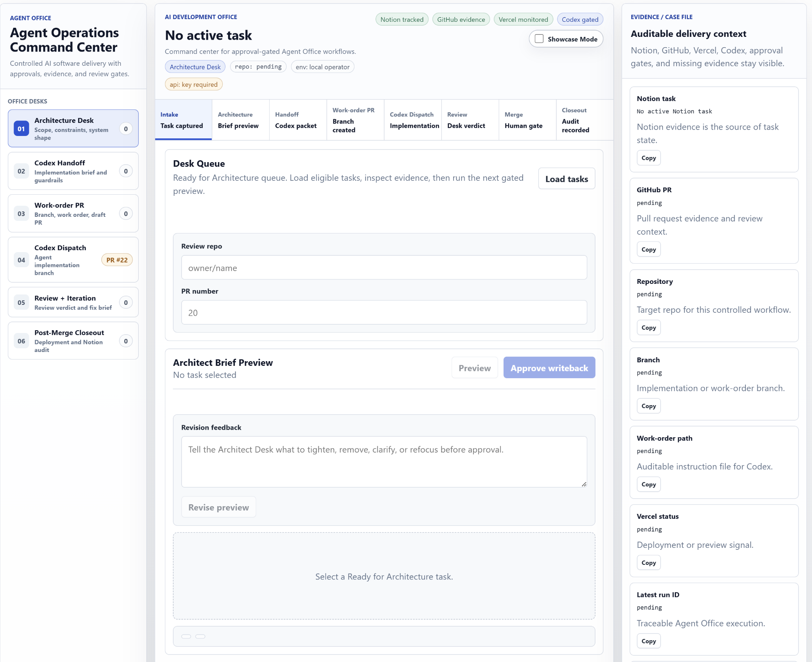Click 'No active Notion task' text

(x=674, y=111)
